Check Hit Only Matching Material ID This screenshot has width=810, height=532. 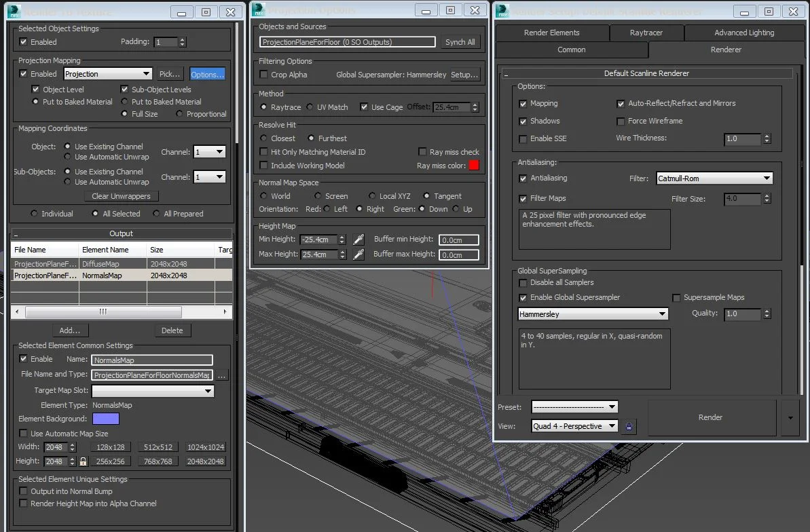coord(263,152)
